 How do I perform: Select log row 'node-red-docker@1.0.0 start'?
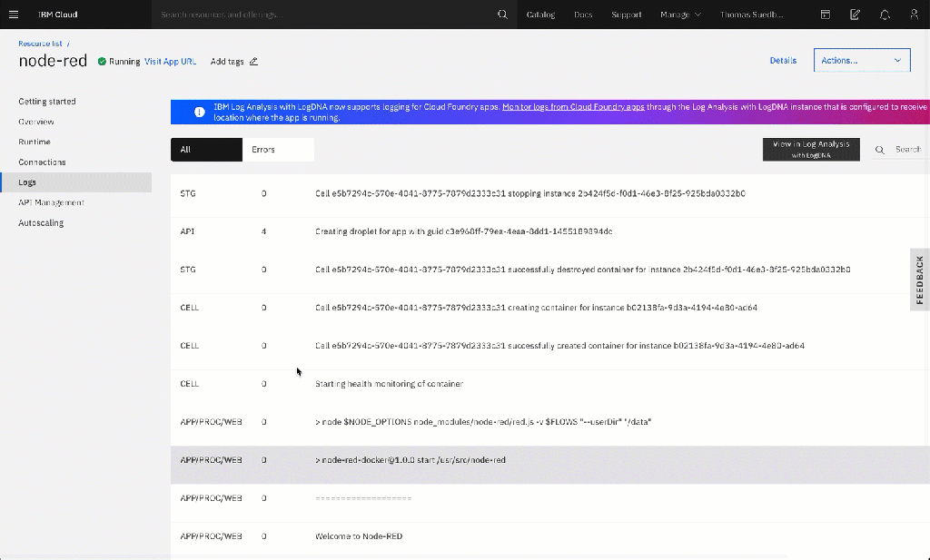(x=549, y=465)
